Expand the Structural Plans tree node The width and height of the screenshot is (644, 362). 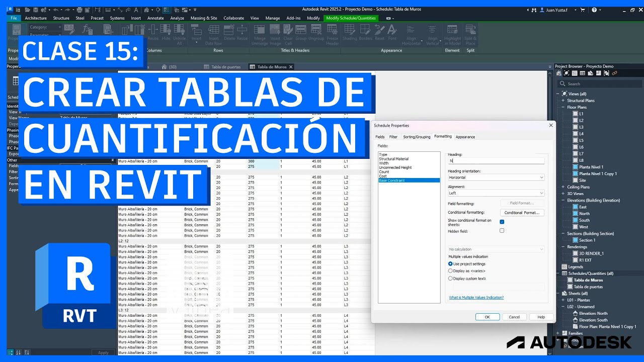pyautogui.click(x=563, y=101)
